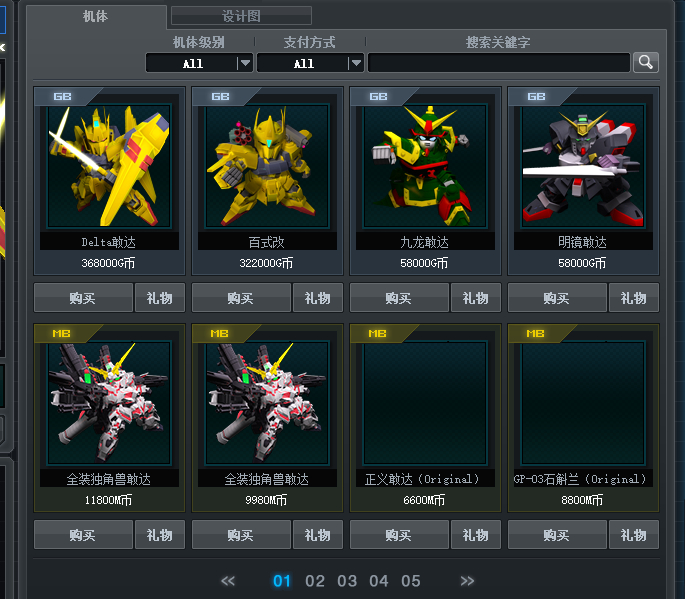The width and height of the screenshot is (685, 599).
Task: Click MB badge on 11800M币 独角兽 card
Action: pos(62,334)
